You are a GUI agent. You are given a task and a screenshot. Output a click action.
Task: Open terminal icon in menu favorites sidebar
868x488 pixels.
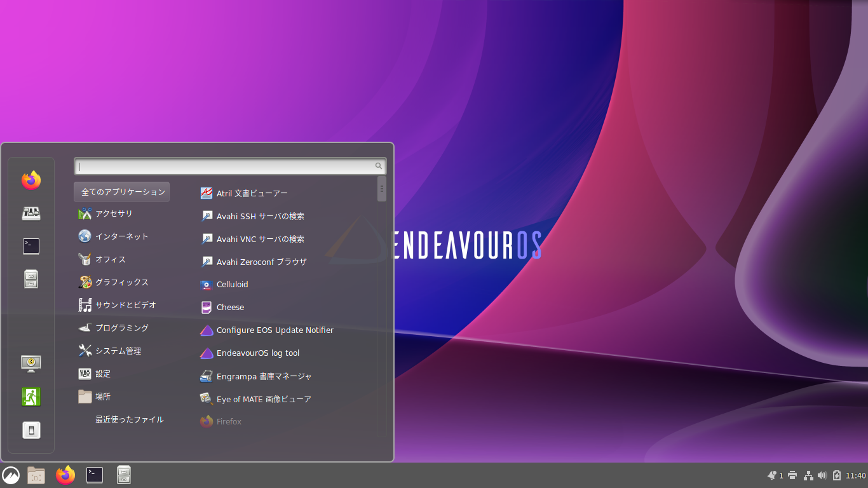click(x=31, y=247)
